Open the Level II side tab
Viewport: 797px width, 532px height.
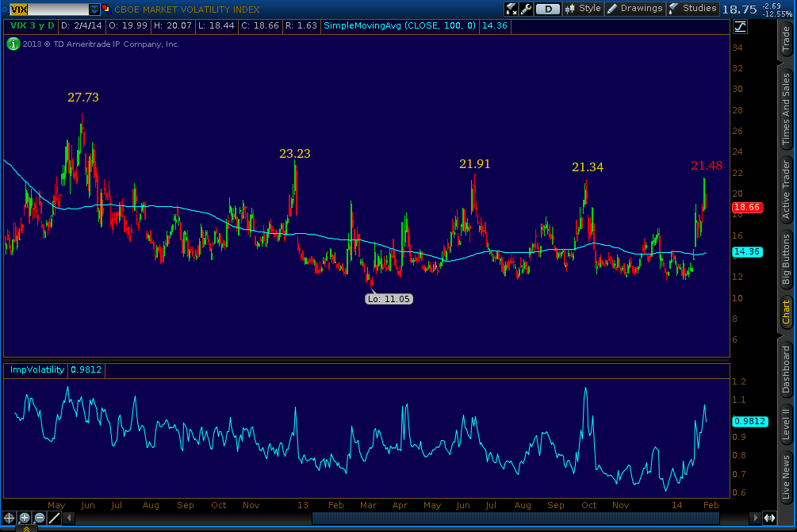tap(786, 424)
